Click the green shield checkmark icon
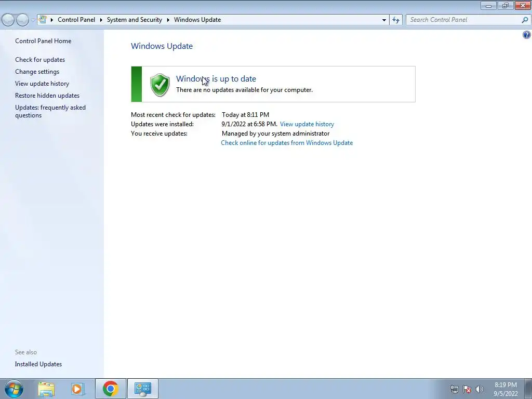 click(159, 85)
